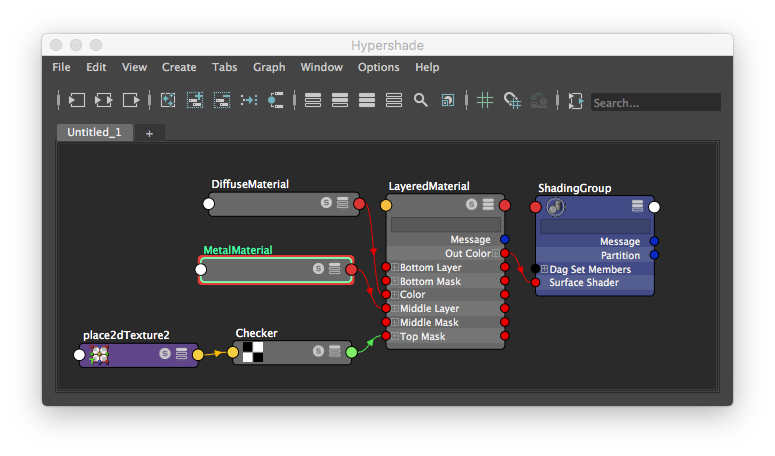Click the place2dTexture2 node's flower icon
The height and width of the screenshot is (456, 775).
click(100, 354)
